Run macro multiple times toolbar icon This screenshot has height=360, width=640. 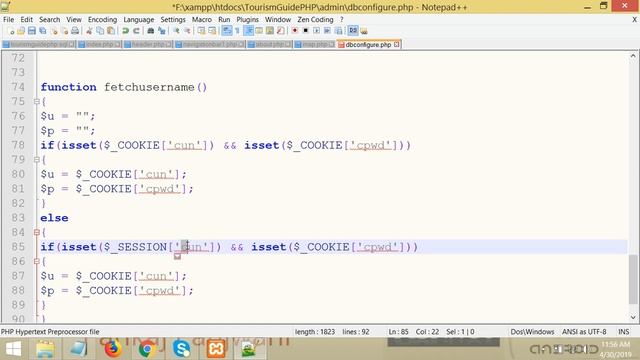tap(327, 31)
